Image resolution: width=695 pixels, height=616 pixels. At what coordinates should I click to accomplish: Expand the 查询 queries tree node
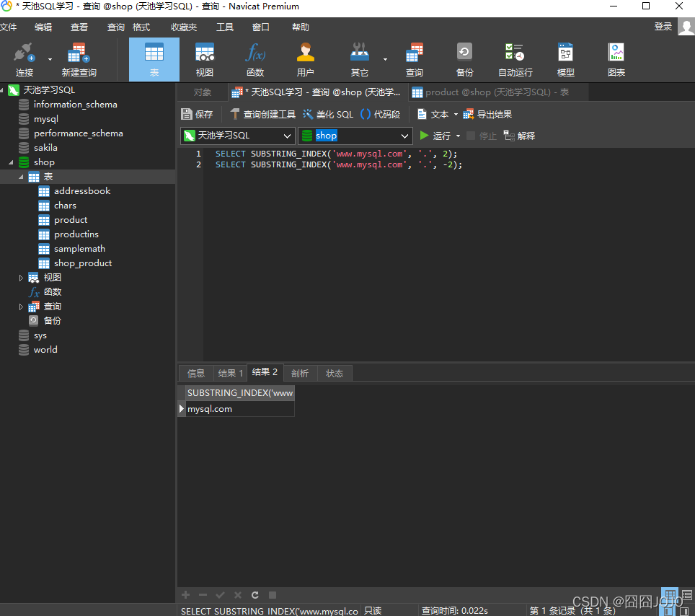[21, 307]
